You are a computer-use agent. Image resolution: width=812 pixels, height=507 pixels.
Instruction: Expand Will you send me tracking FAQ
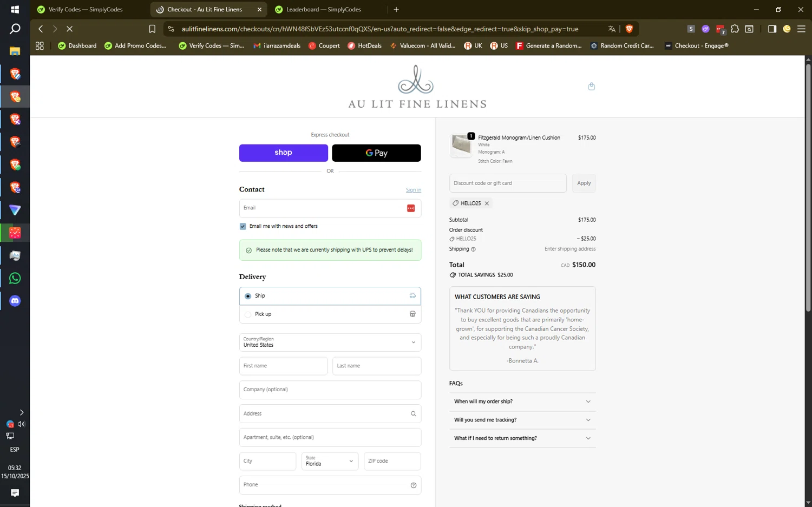point(522,420)
